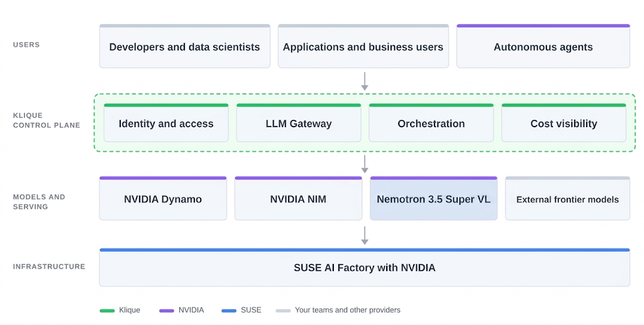
Task: Select the NVIDIA NIM box
Action: point(298,198)
